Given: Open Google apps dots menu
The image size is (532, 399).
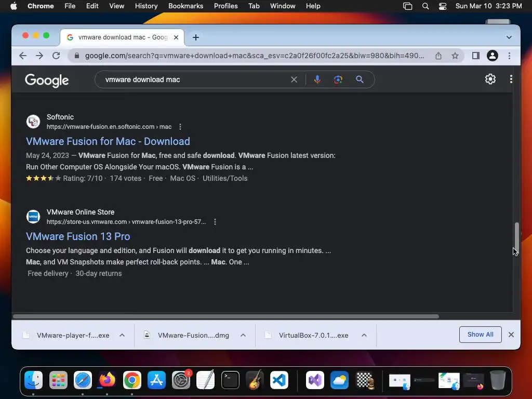Looking at the screenshot, I should [511, 79].
